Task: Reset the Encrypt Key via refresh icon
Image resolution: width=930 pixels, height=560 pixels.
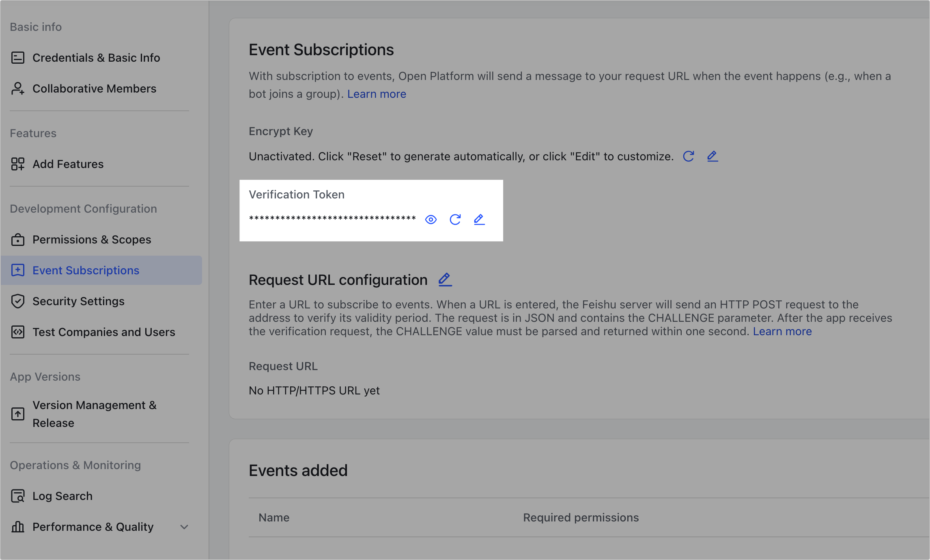Action: (689, 156)
